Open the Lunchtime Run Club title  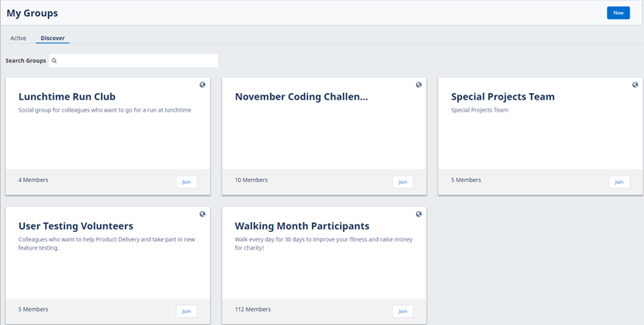pos(67,97)
